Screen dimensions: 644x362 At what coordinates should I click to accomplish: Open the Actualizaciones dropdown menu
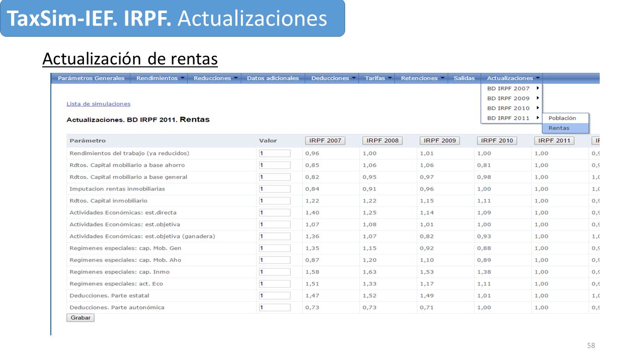pyautogui.click(x=512, y=78)
